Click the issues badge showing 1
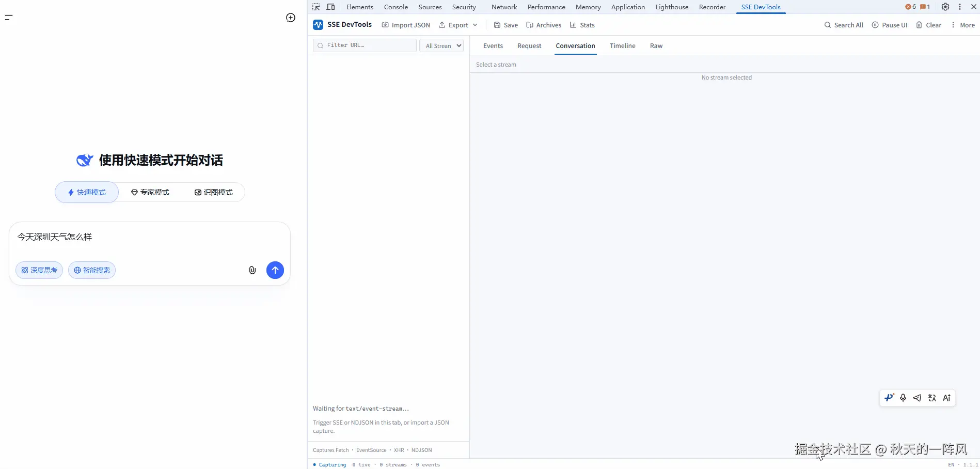 (x=925, y=7)
